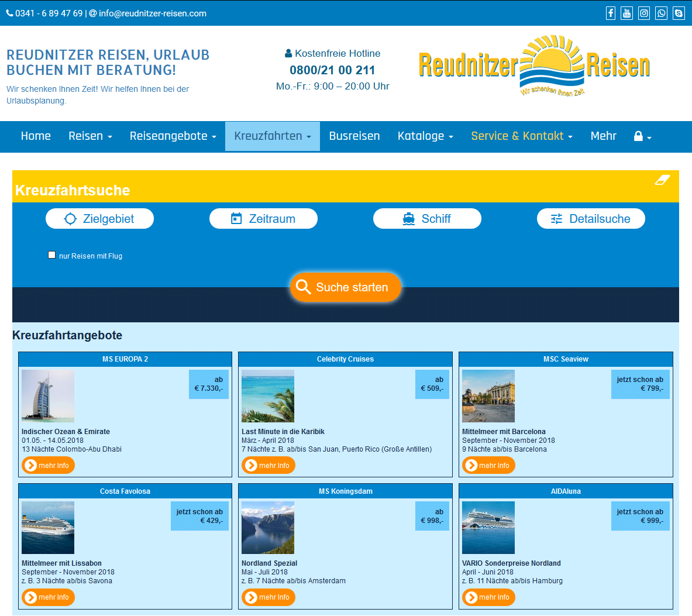Open the Facebook page icon
This screenshot has width=692, height=616.
point(610,13)
